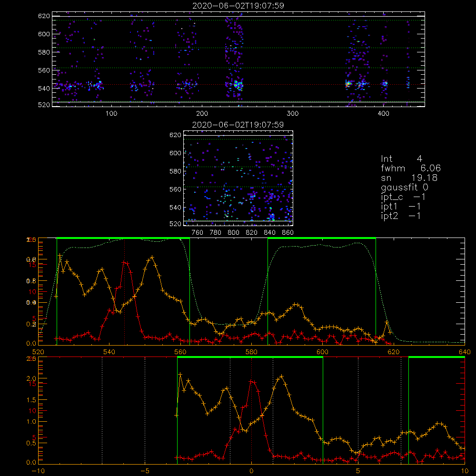Click the red curve peak in bottom plot
The image size is (476, 476).
click(x=251, y=381)
